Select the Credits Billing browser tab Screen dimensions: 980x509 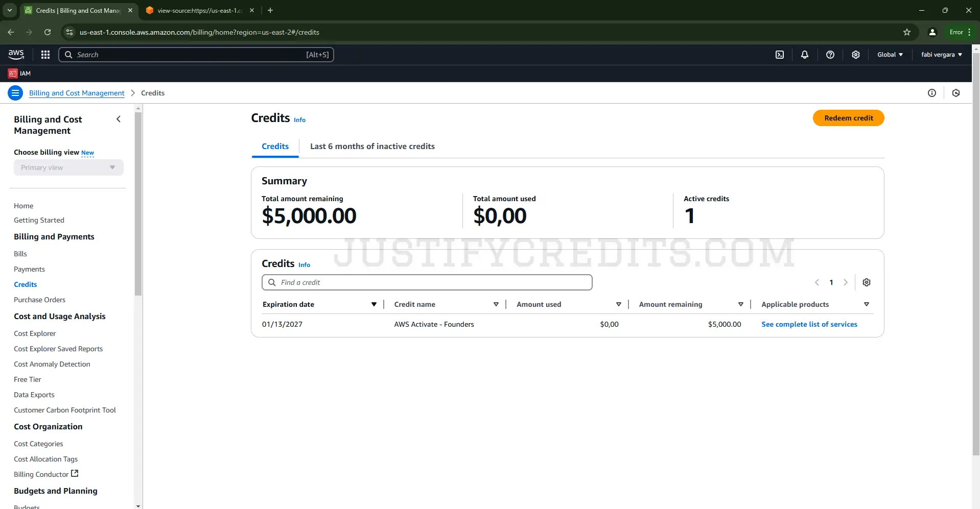click(x=78, y=10)
